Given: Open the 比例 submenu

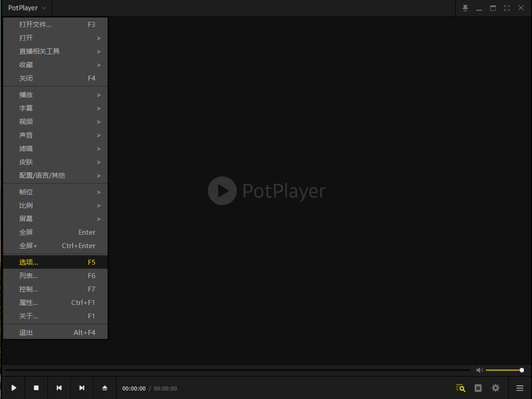Looking at the screenshot, I should click(55, 206).
